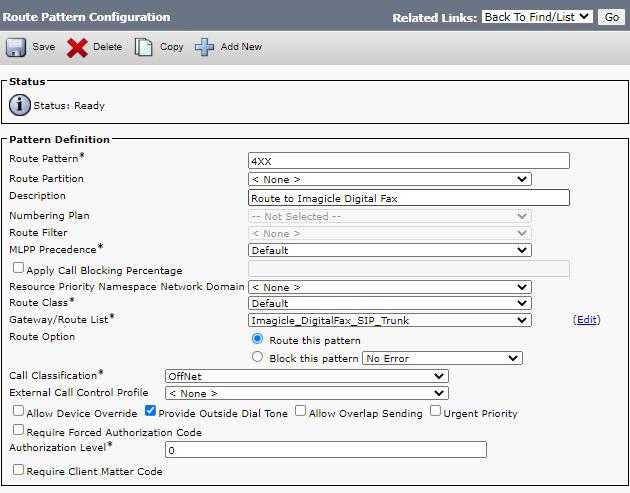Click the Copy document icon

point(144,47)
